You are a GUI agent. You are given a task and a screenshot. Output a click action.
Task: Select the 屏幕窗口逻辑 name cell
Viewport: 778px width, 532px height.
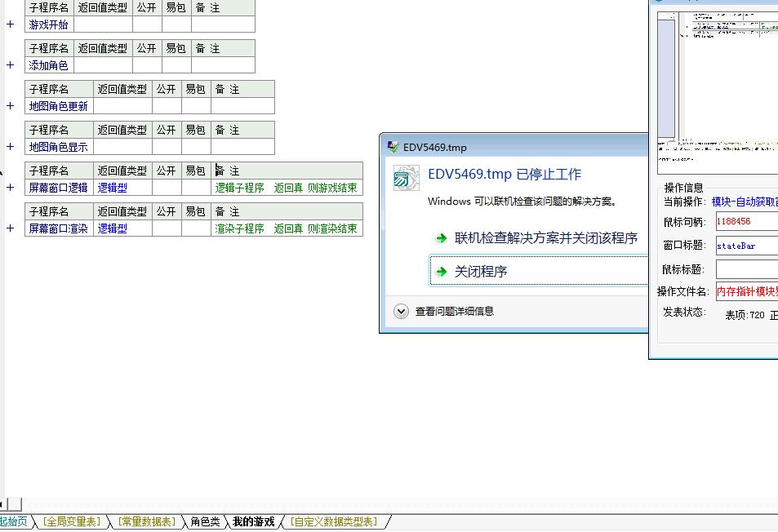click(x=59, y=188)
